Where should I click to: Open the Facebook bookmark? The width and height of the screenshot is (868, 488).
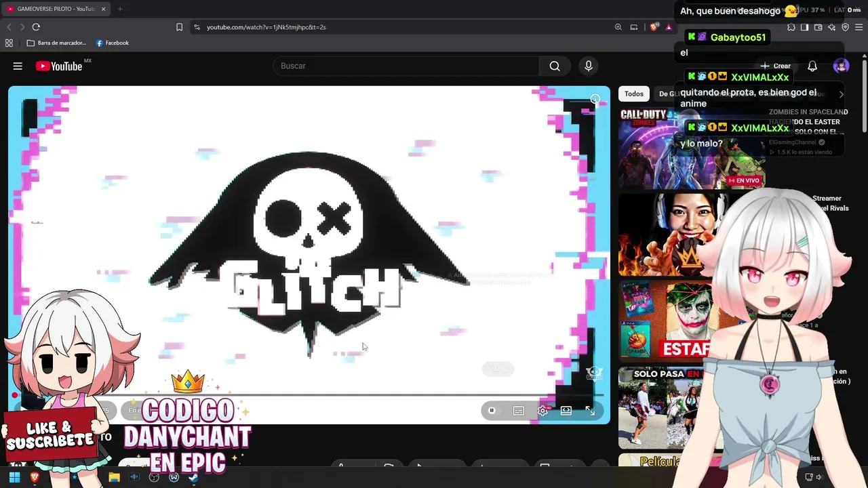112,43
